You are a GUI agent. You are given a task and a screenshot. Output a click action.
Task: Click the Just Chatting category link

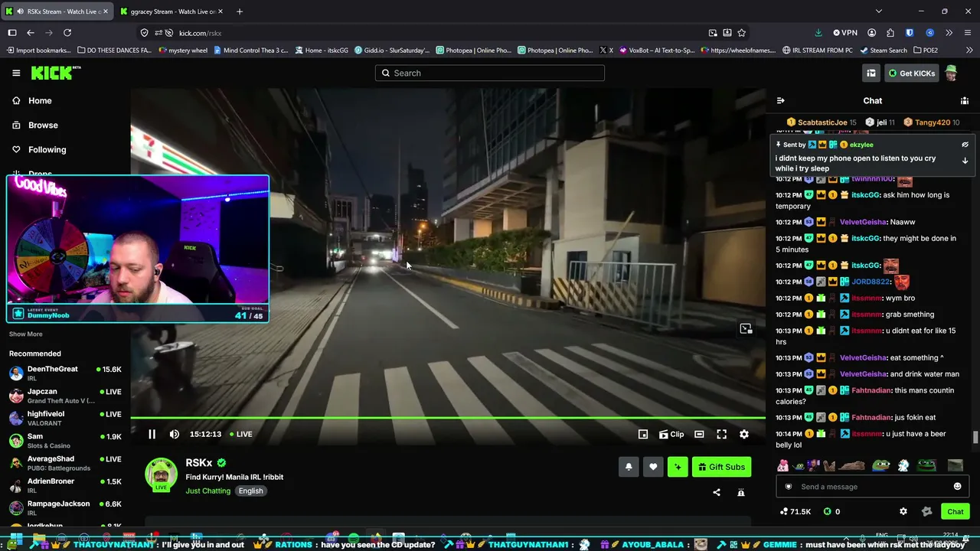coord(207,491)
